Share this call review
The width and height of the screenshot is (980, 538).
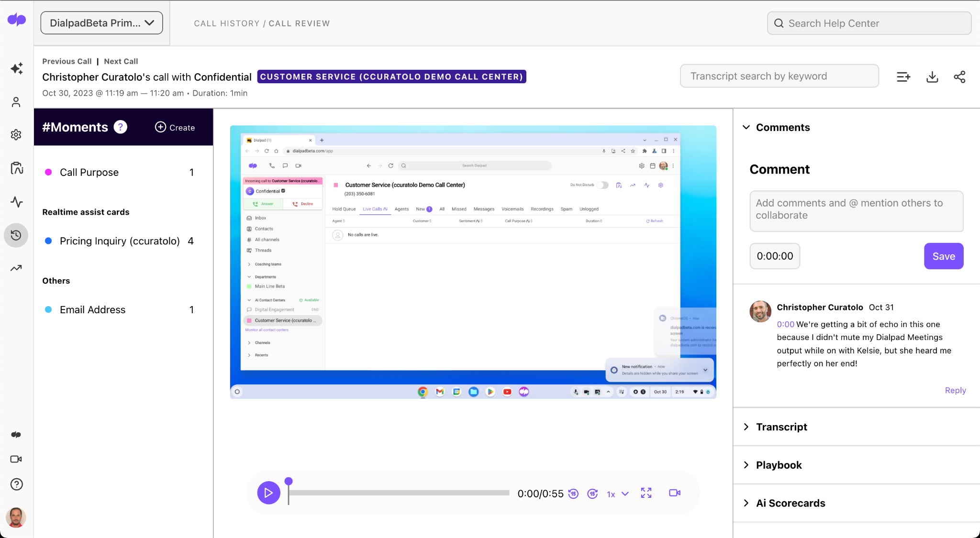[x=960, y=77]
